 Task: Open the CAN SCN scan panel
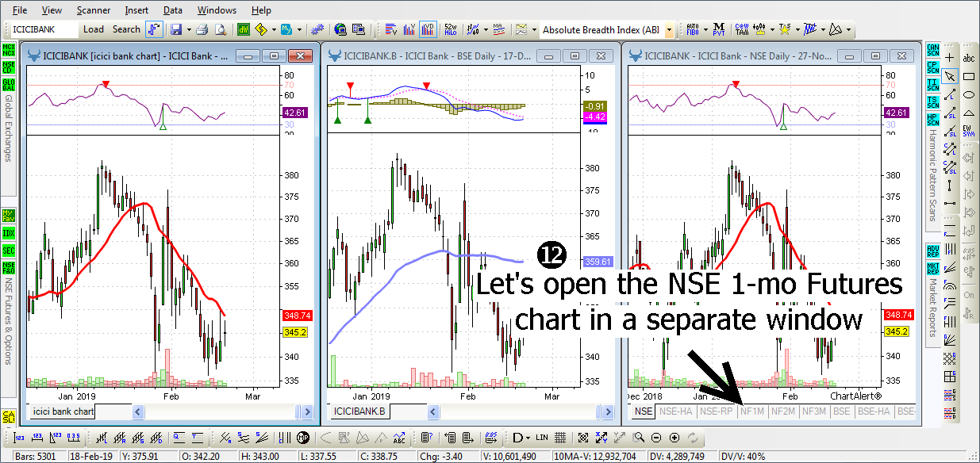[932, 50]
